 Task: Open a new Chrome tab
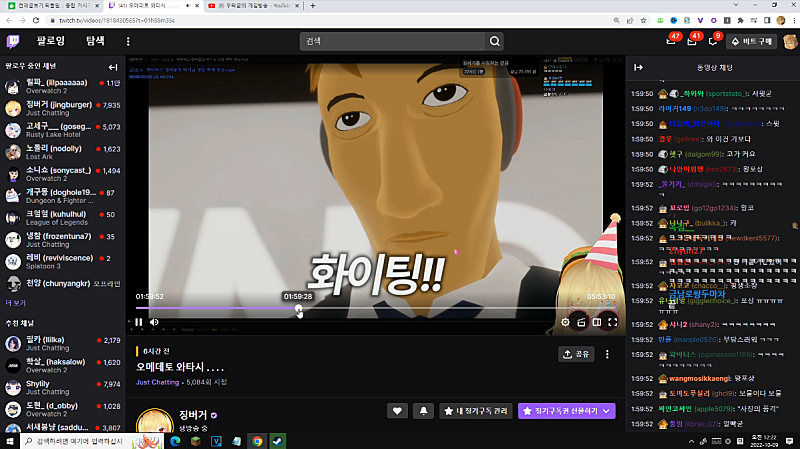click(x=313, y=6)
